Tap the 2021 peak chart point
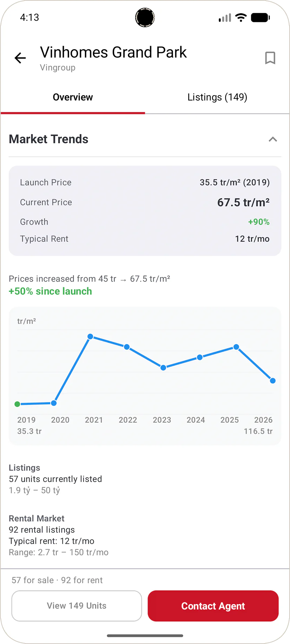 (90, 336)
